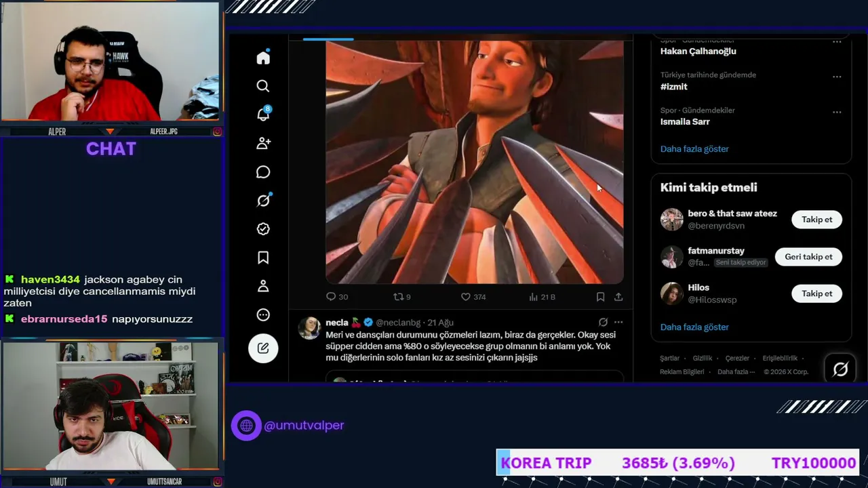Image resolution: width=868 pixels, height=488 pixels.
Task: Click the Instagram icon next to ALPEER.JPG
Action: click(217, 131)
